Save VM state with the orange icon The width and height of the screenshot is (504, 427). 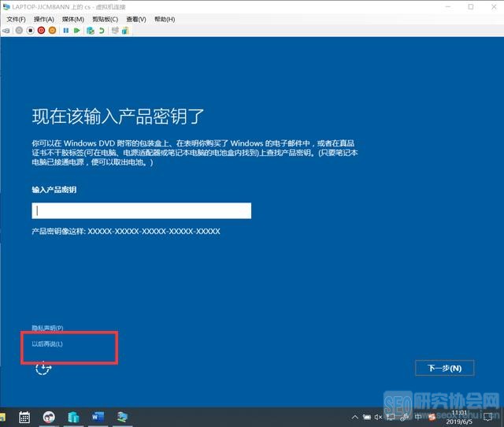(x=52, y=31)
